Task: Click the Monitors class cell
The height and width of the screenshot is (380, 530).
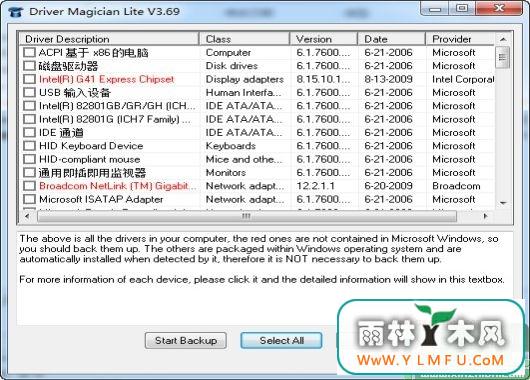Action: click(x=226, y=173)
